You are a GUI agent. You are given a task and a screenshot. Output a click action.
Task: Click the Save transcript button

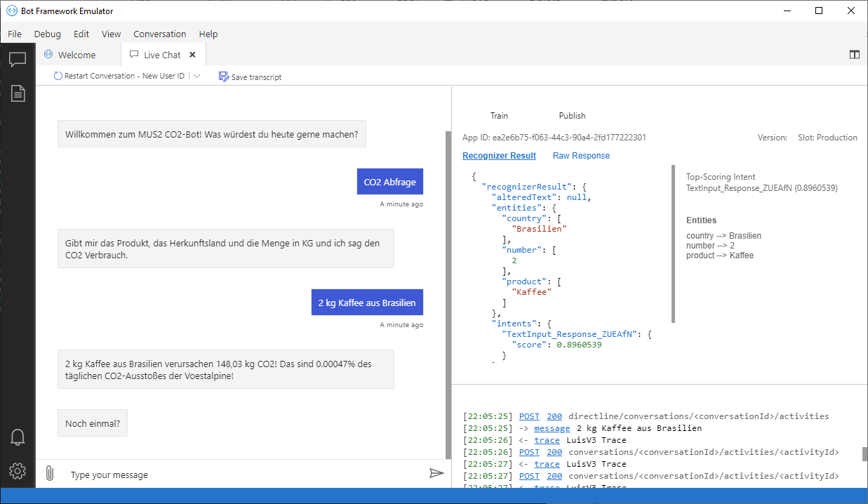click(x=251, y=77)
